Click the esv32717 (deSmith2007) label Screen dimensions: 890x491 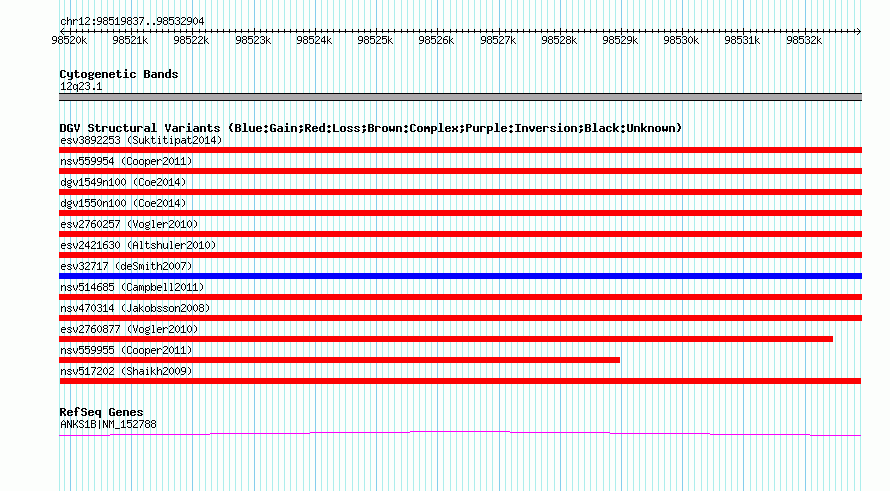pos(126,266)
